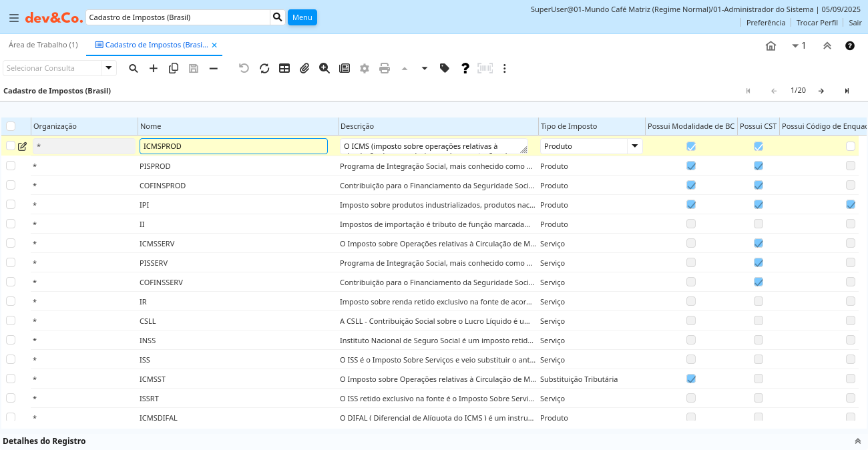The width and height of the screenshot is (868, 450).
Task: Open the Tipo de Imposto dropdown
Action: pyautogui.click(x=634, y=146)
